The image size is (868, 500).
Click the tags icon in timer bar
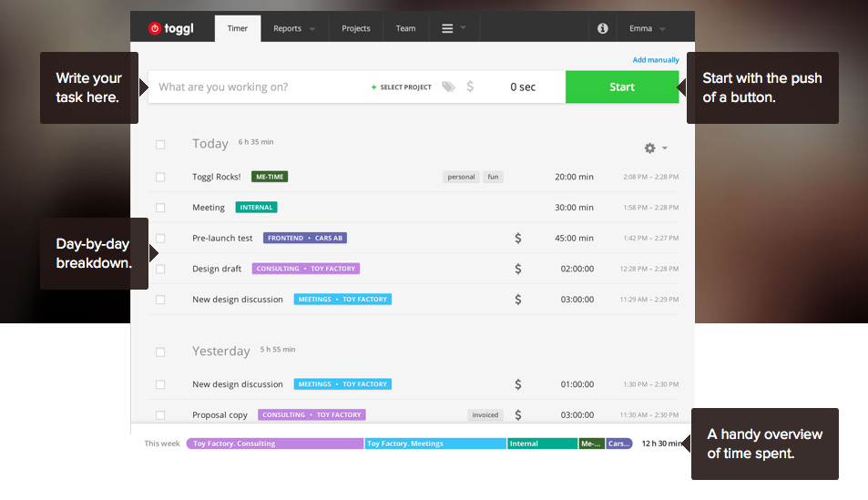tap(448, 87)
